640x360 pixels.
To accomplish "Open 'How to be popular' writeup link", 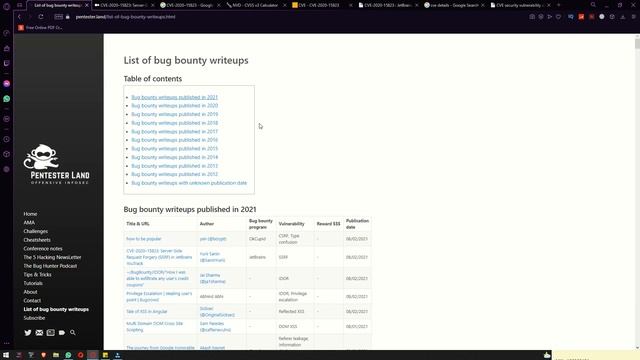I will tap(144, 239).
